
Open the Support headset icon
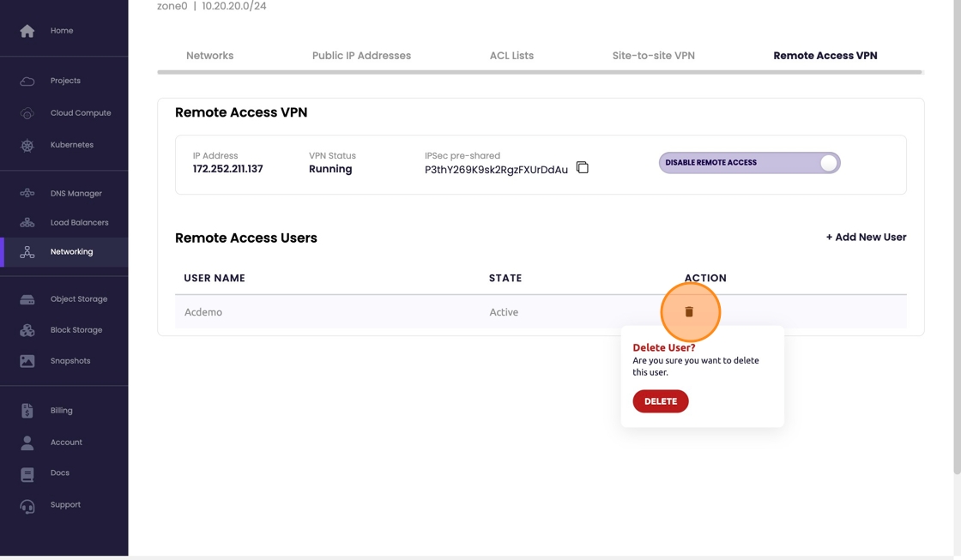pos(27,506)
